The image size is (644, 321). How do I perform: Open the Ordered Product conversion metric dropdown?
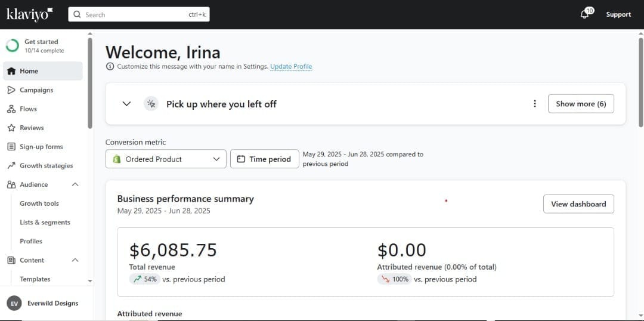tap(166, 159)
